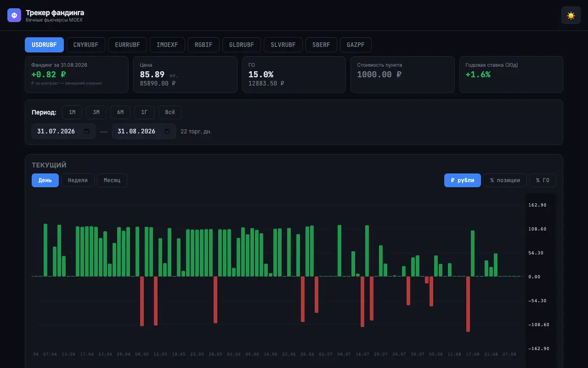Show the entire period with Всё

click(x=170, y=112)
